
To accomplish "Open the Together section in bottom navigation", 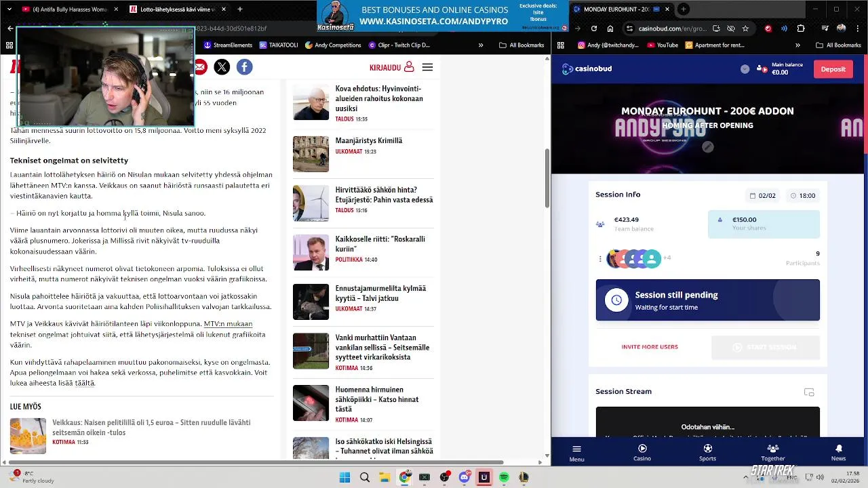I will click(772, 453).
